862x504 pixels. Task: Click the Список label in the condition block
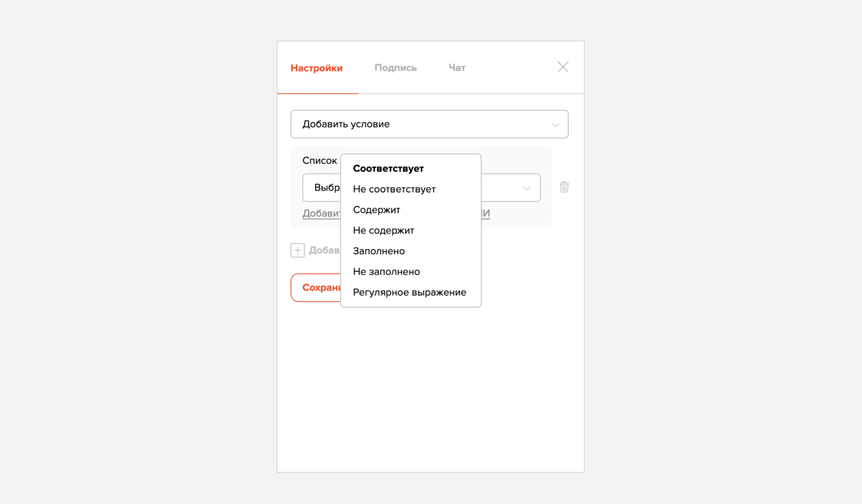click(320, 161)
